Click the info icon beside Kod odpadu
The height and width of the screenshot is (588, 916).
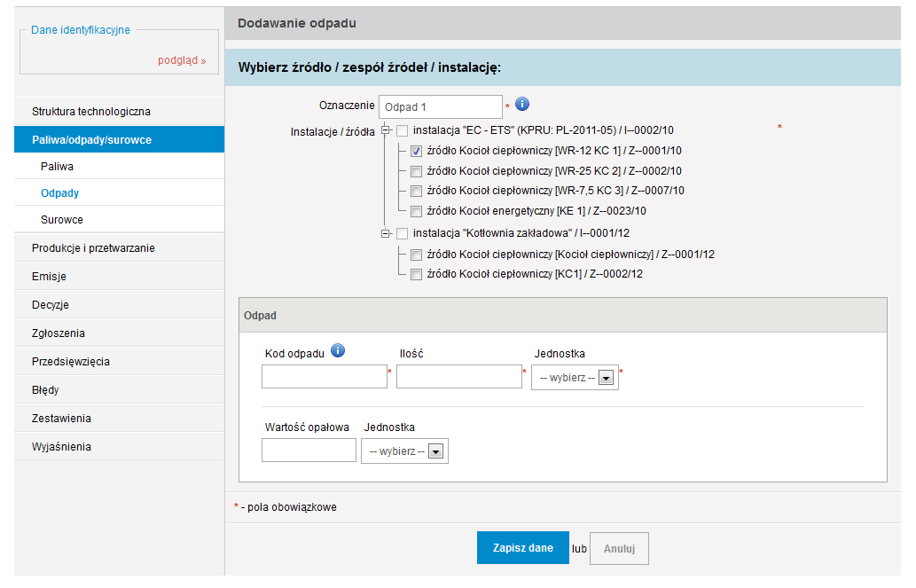338,350
